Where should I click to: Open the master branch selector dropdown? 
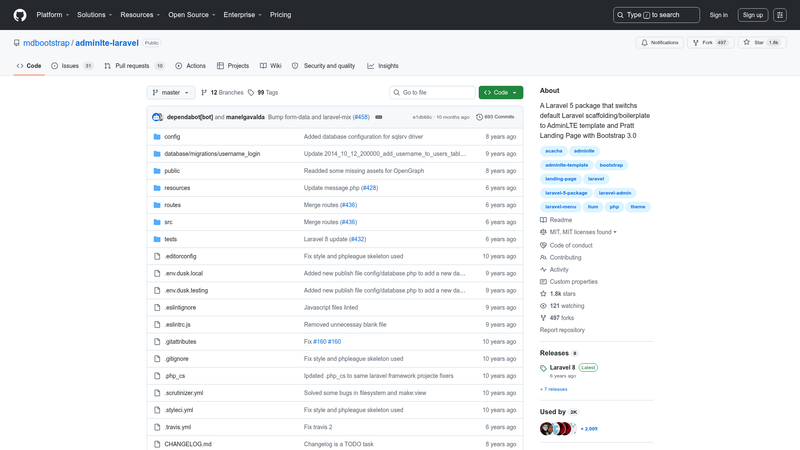pos(171,92)
